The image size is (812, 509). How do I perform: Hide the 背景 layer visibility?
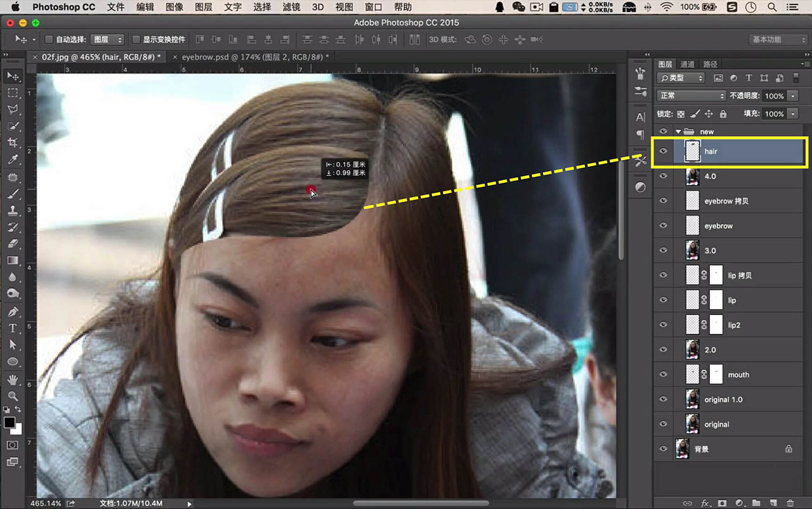click(x=664, y=449)
